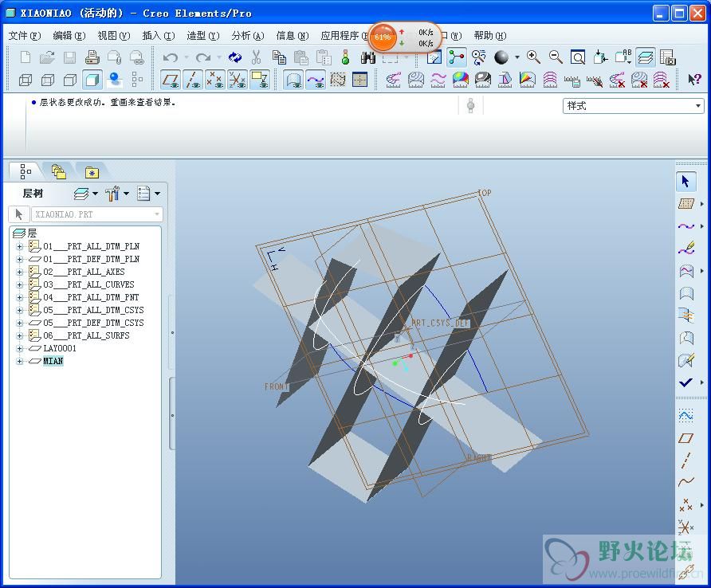Open the 视图(V) menu
This screenshot has height=588, width=711.
coord(114,35)
